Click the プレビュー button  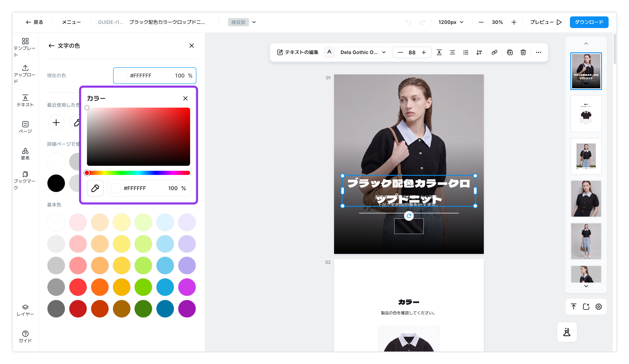pyautogui.click(x=546, y=22)
